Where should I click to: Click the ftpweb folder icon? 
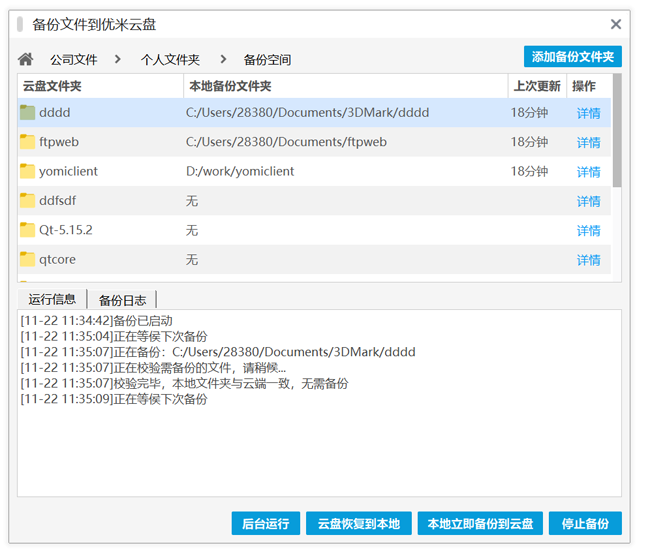[x=28, y=142]
